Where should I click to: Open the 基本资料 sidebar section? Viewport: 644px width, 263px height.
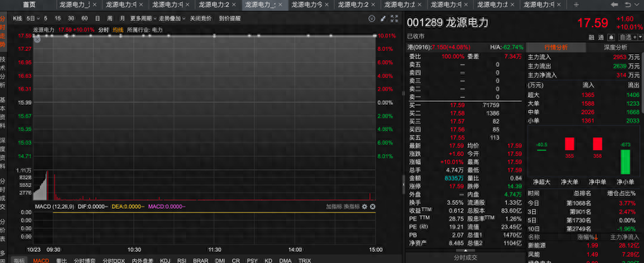[x=3, y=112]
